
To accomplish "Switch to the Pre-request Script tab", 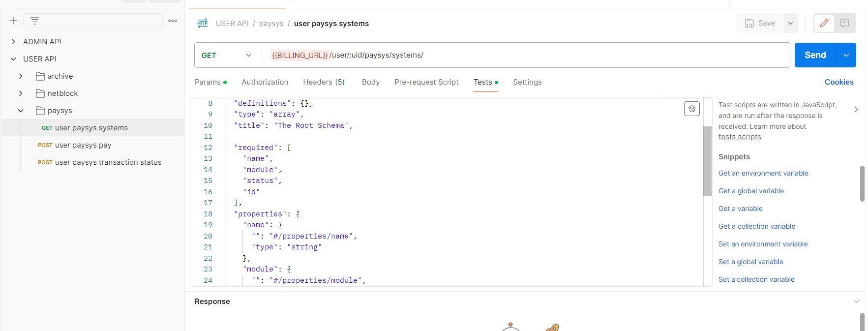I will tap(426, 82).
